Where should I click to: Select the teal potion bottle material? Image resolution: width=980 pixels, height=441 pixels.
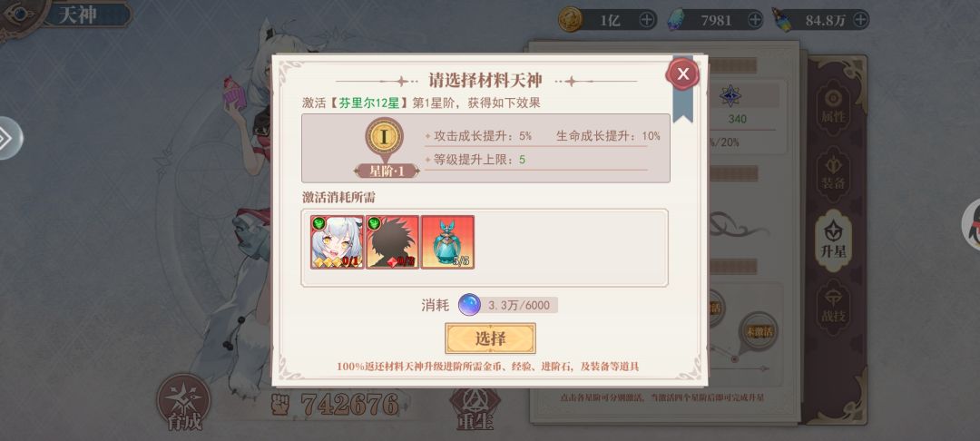pos(447,242)
